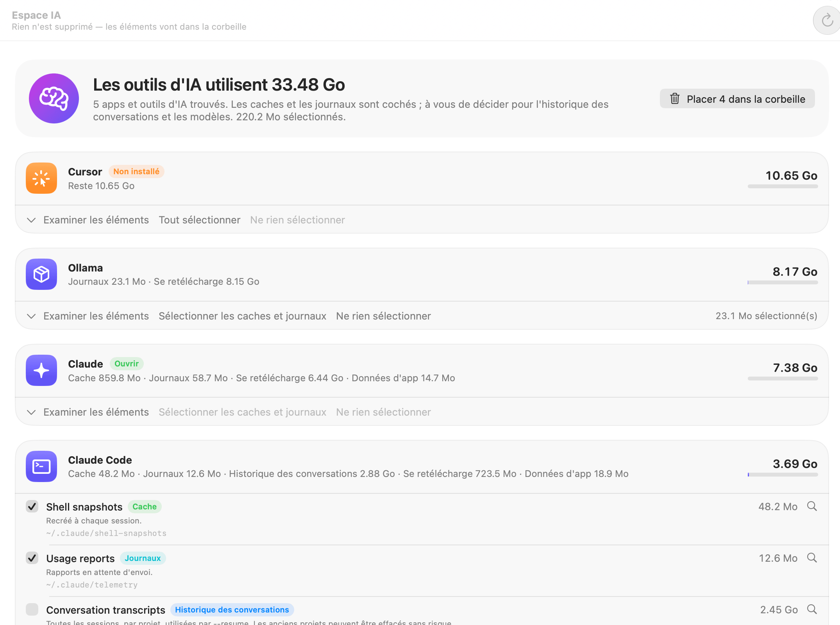Viewport: 840px width, 625px height.
Task: Click the 2.45 Go size value
Action: coord(779,610)
